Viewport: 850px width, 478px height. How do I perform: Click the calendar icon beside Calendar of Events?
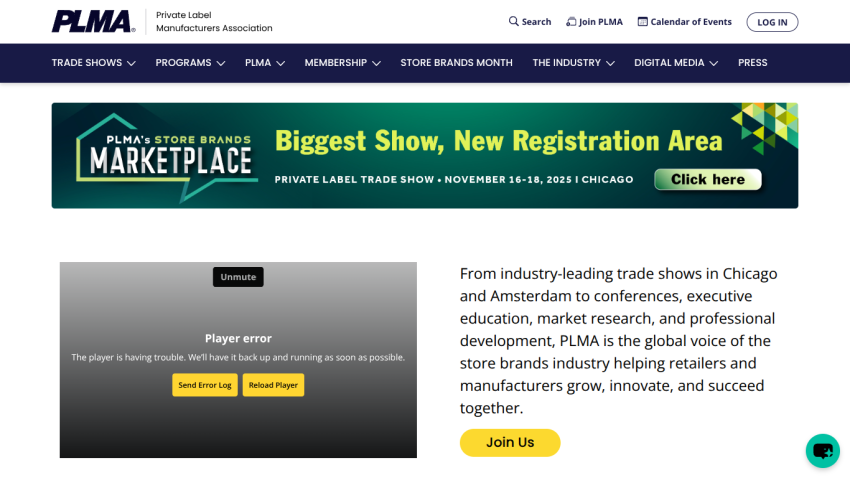click(x=642, y=22)
